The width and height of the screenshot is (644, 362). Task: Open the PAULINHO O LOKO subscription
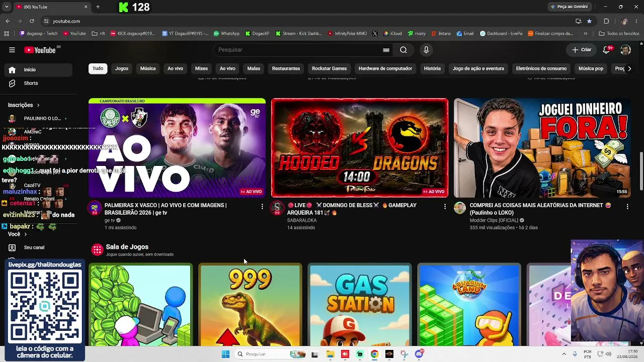coord(39,119)
